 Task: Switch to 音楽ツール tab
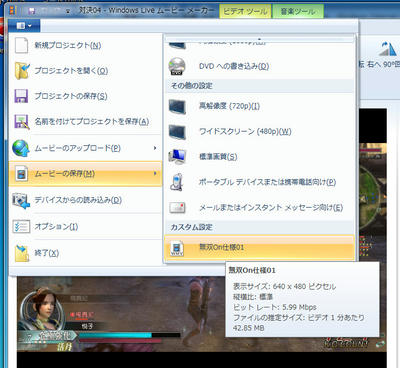pyautogui.click(x=298, y=11)
